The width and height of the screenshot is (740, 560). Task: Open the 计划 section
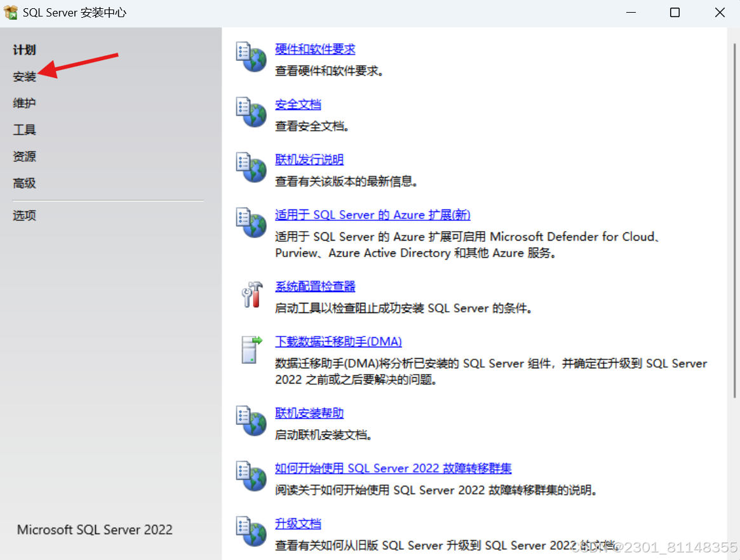coord(24,50)
